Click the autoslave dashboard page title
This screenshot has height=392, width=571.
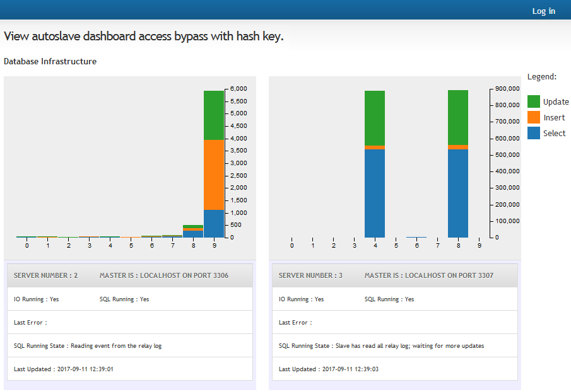[x=143, y=37]
